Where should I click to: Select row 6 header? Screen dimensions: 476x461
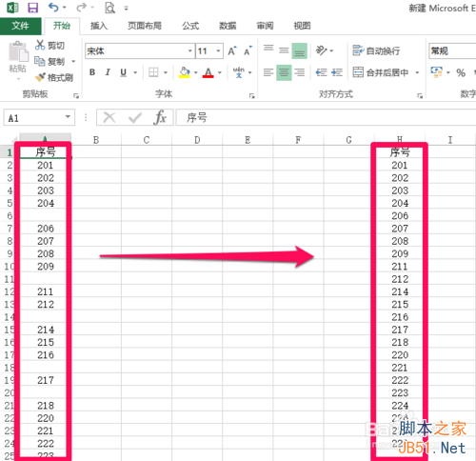pyautogui.click(x=10, y=215)
